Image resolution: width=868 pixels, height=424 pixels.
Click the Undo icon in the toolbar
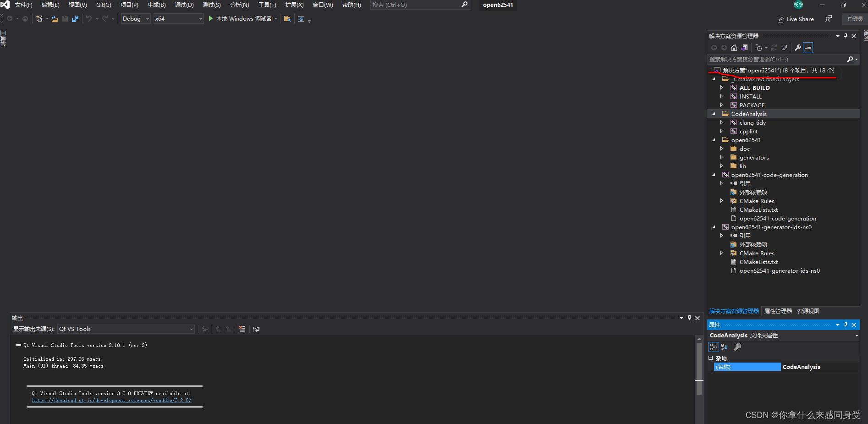pyautogui.click(x=88, y=18)
